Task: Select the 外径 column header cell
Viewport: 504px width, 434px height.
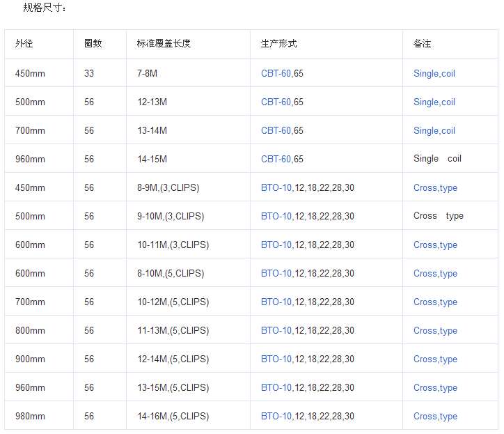Action: tap(39, 44)
